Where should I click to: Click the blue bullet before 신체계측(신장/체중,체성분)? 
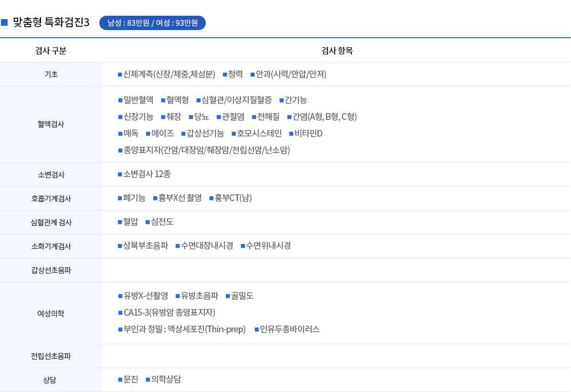click(120, 74)
